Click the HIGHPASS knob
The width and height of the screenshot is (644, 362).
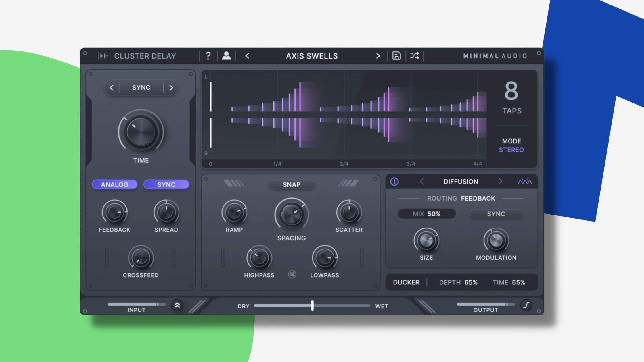259,258
